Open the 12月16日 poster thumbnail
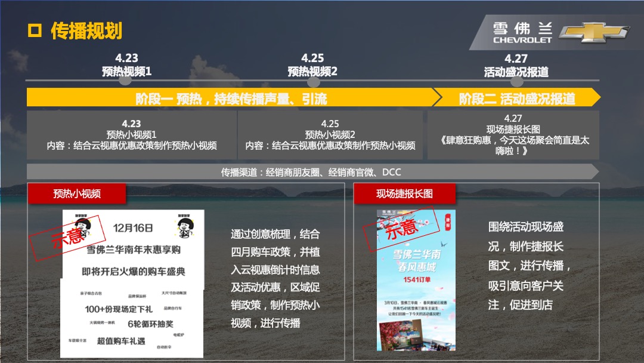The height and width of the screenshot is (363, 644). pos(133,284)
